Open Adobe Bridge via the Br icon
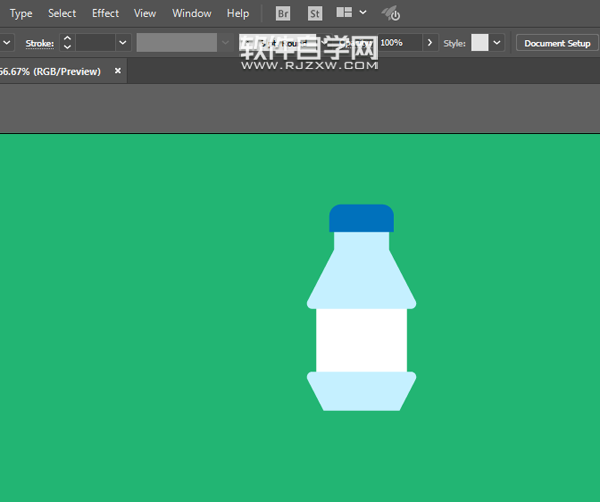 [283, 14]
